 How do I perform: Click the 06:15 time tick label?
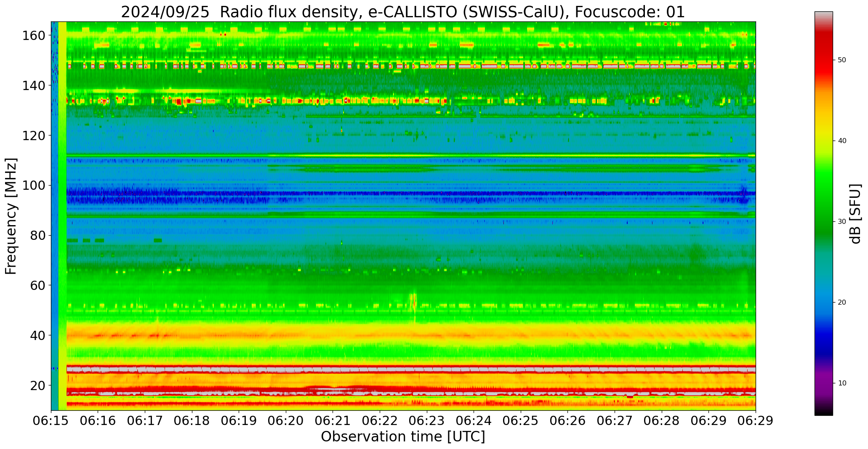[x=51, y=421]
